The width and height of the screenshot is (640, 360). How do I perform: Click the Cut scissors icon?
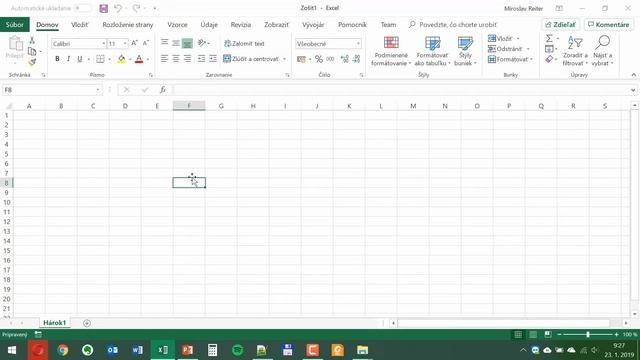(x=32, y=40)
